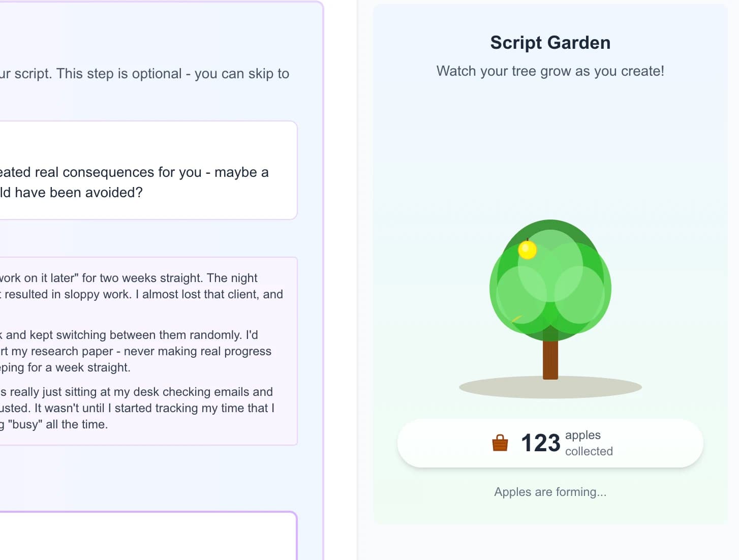Viewport: 739px width, 560px height.
Task: Click the apples collected counter pill
Action: point(550,443)
